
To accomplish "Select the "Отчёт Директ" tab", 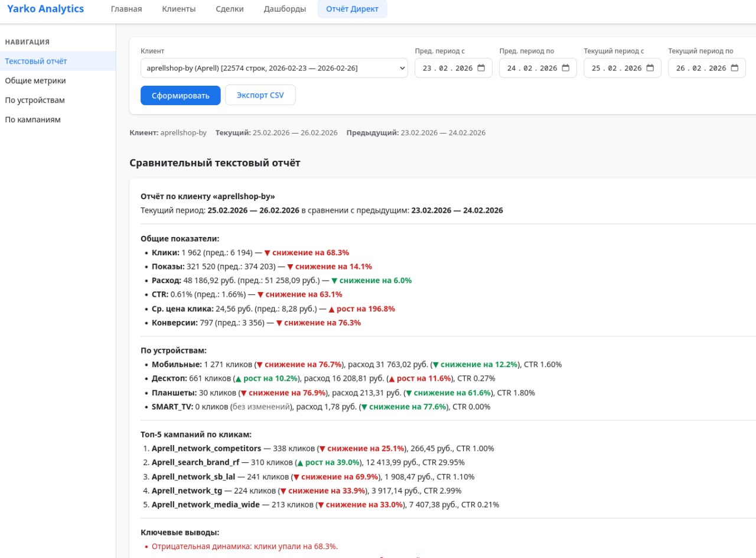I will coord(352,9).
